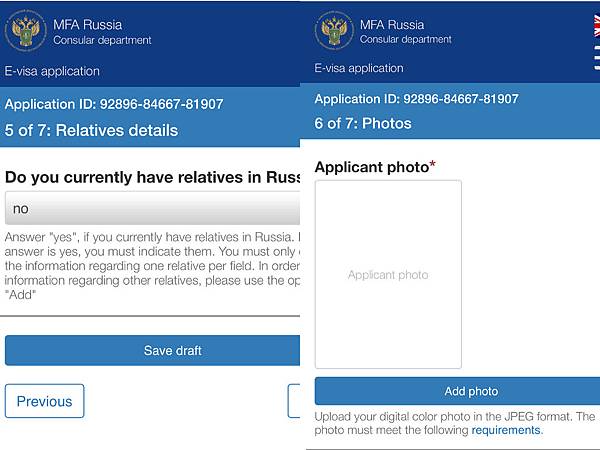Switch language via the UK flag icon
The height and width of the screenshot is (450, 600).
[597, 25]
